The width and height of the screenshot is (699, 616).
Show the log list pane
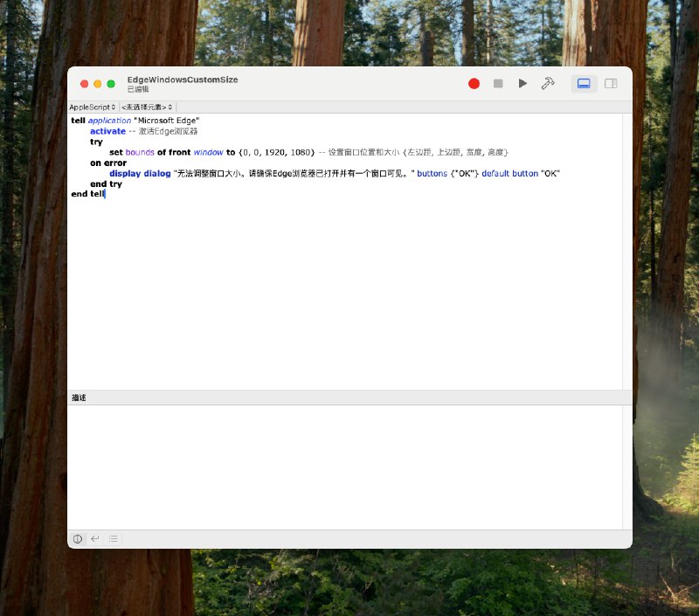(114, 539)
